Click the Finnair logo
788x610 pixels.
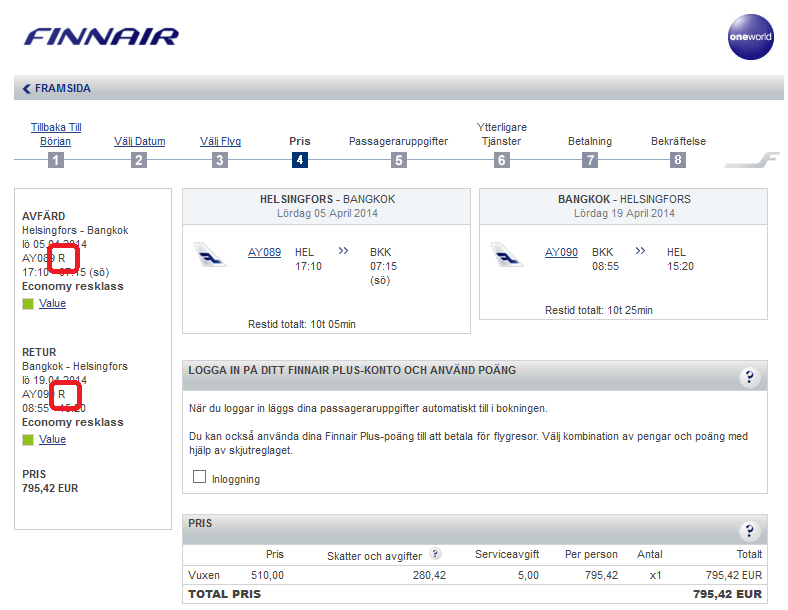tap(101, 37)
